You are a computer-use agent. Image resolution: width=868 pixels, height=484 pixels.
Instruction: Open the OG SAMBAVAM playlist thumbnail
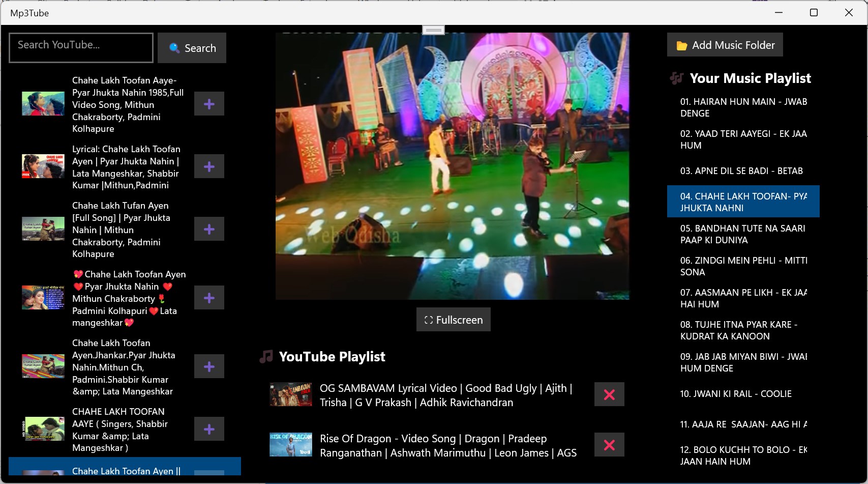pyautogui.click(x=290, y=394)
